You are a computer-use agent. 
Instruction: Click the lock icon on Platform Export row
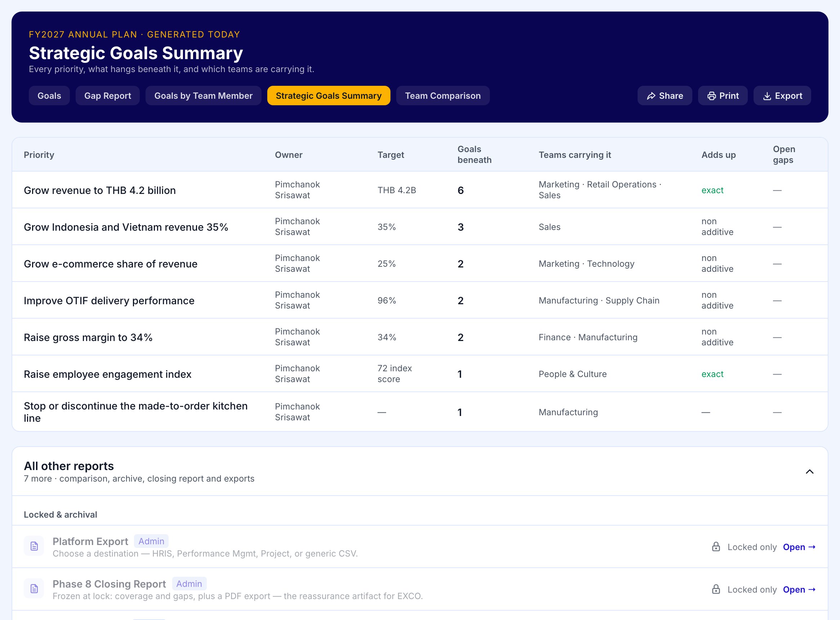[716, 547]
